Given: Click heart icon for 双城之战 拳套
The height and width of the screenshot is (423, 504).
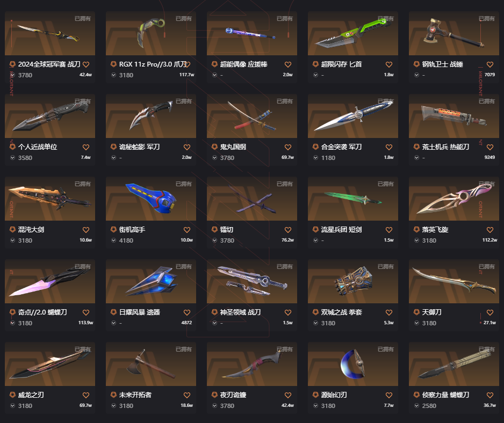Looking at the screenshot, I should (389, 312).
